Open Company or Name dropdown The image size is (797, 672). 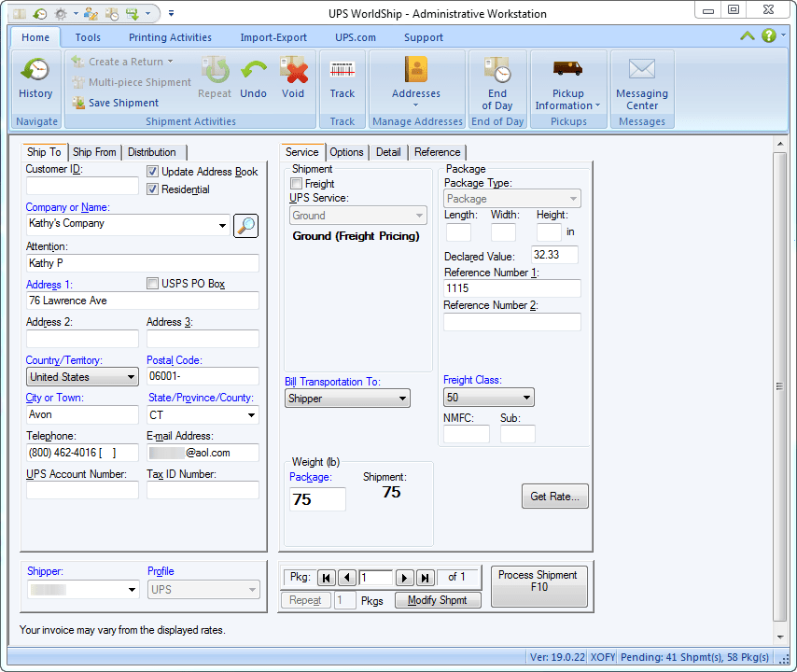[x=222, y=225]
